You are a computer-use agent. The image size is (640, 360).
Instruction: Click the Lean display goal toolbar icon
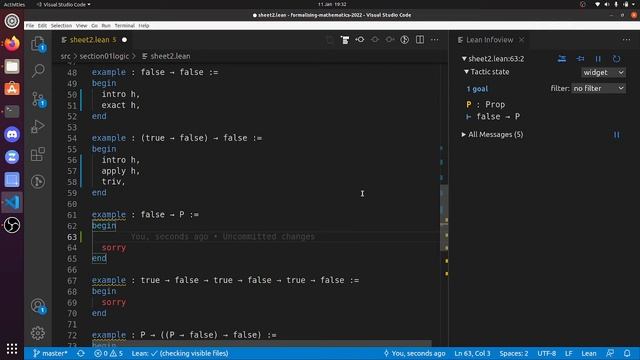[x=345, y=40]
